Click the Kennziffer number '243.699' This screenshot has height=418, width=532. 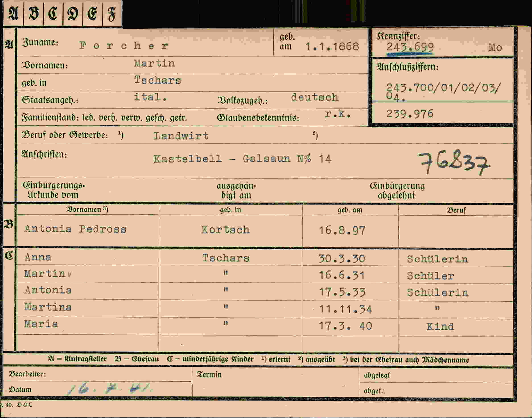[410, 47]
